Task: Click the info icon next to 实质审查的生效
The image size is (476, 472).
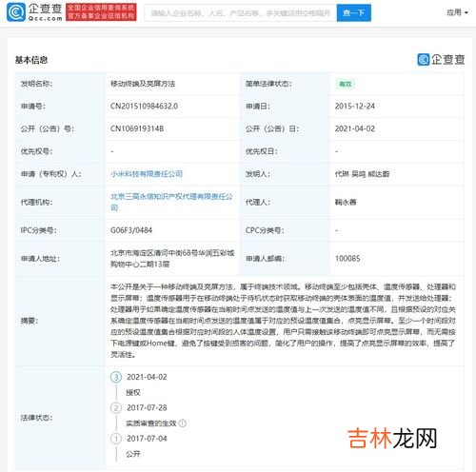Action: 183,423
